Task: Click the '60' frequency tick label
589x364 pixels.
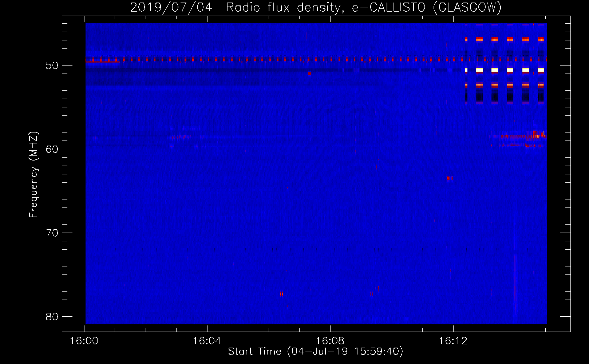Action: (52, 149)
